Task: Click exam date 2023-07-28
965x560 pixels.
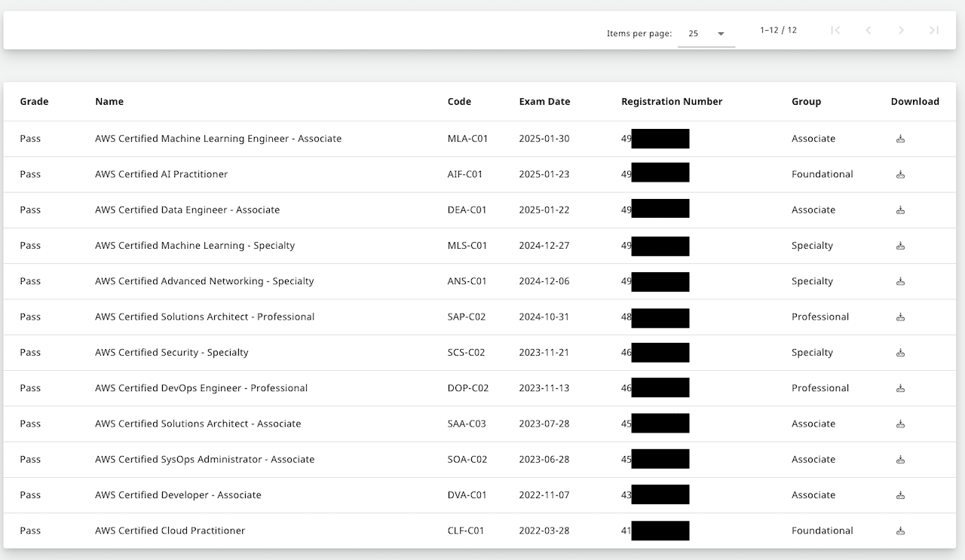Action: click(544, 424)
